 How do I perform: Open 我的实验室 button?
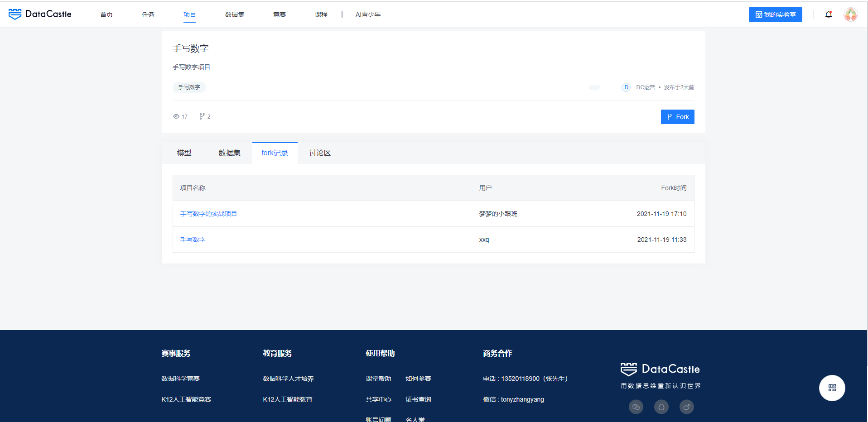point(775,14)
